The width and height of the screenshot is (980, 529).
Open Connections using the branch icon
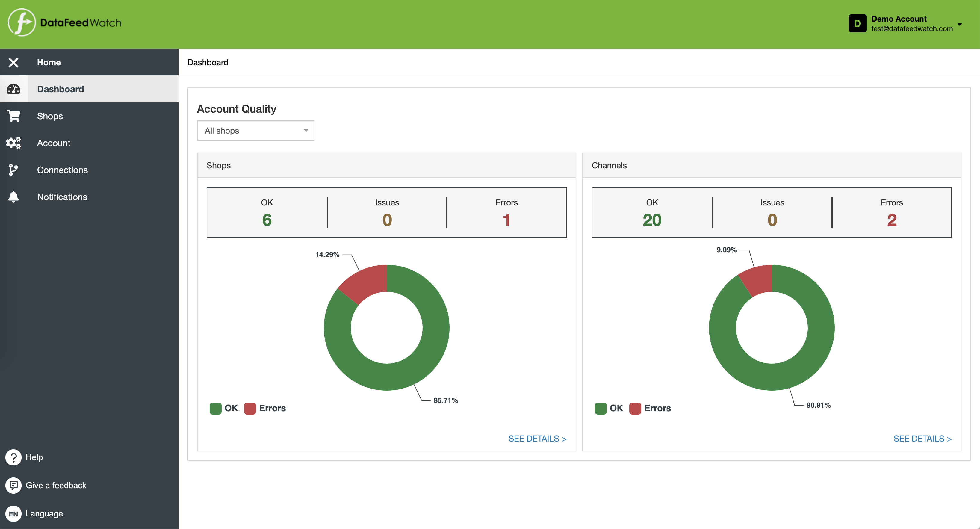click(x=13, y=170)
